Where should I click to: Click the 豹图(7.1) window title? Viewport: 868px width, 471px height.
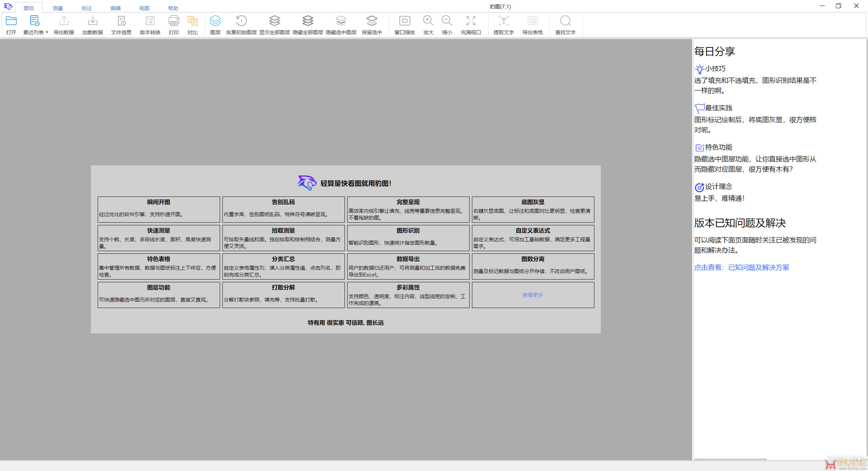(x=500, y=6)
